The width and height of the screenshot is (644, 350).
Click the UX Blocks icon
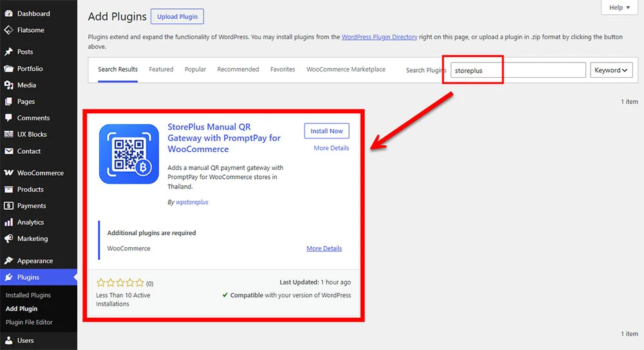8,134
